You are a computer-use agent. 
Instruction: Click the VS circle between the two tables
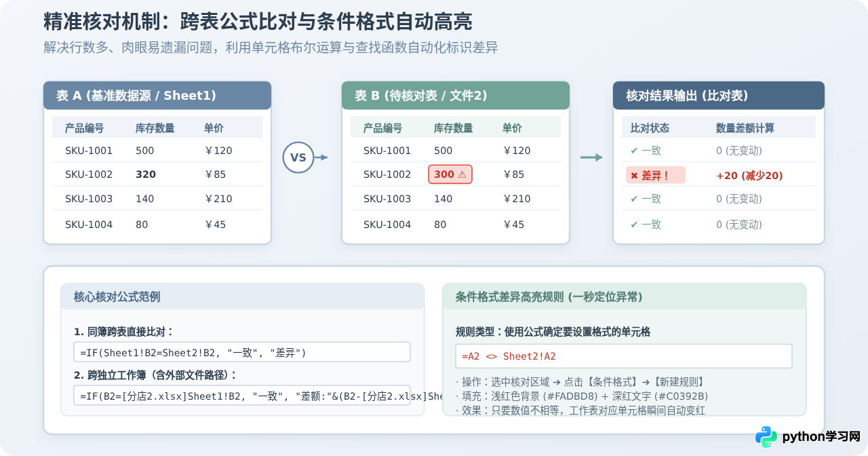coord(298,157)
